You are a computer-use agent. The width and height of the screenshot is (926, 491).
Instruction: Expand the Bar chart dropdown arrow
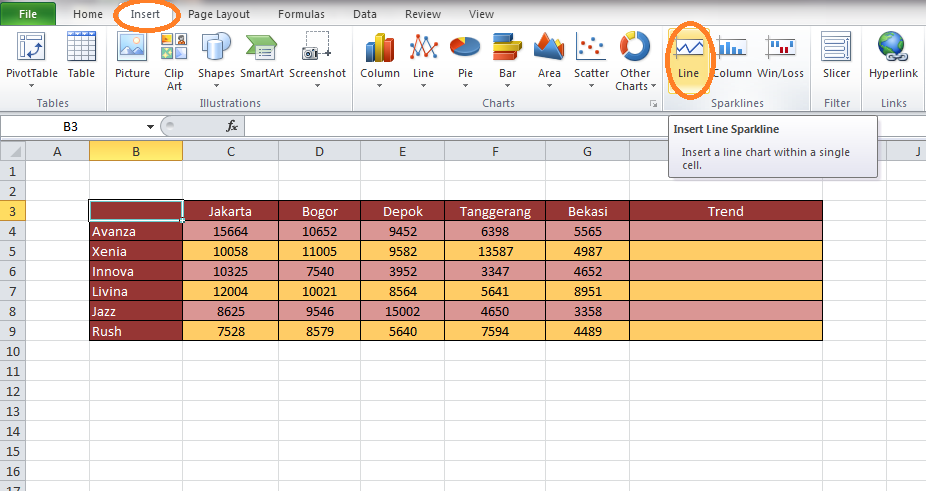tap(507, 86)
